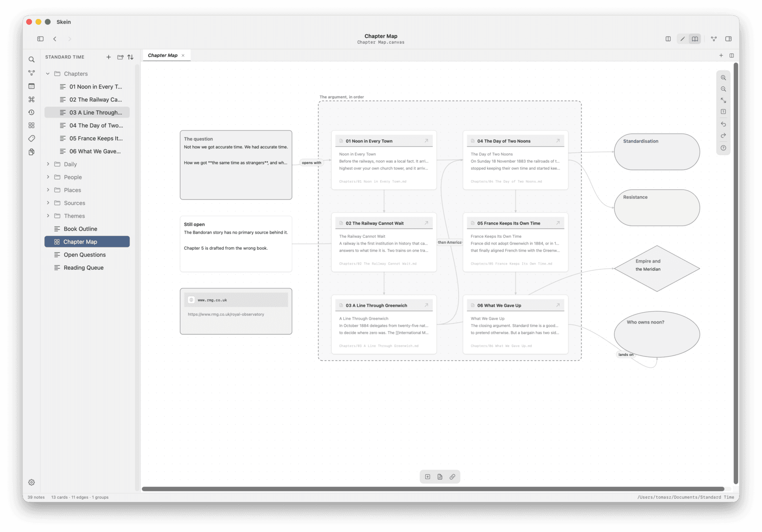Image resolution: width=762 pixels, height=532 pixels.
Task: Open graph view from the left rail
Action: coord(31,73)
